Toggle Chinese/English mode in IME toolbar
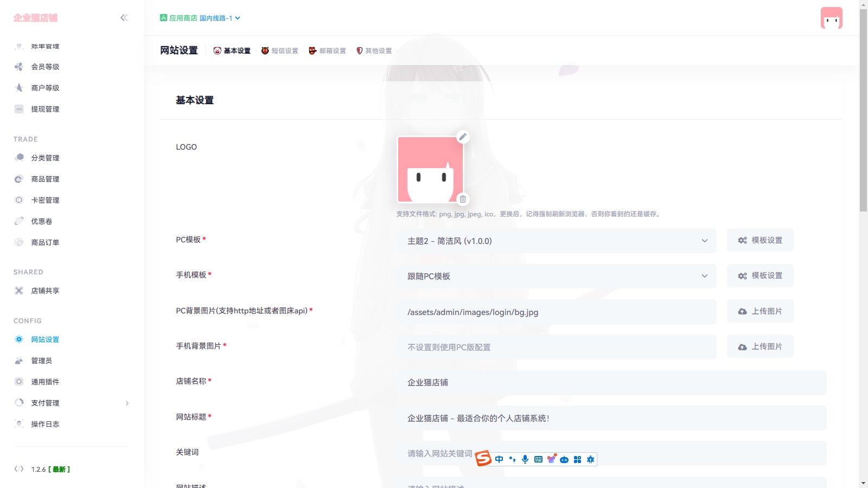 [499, 459]
